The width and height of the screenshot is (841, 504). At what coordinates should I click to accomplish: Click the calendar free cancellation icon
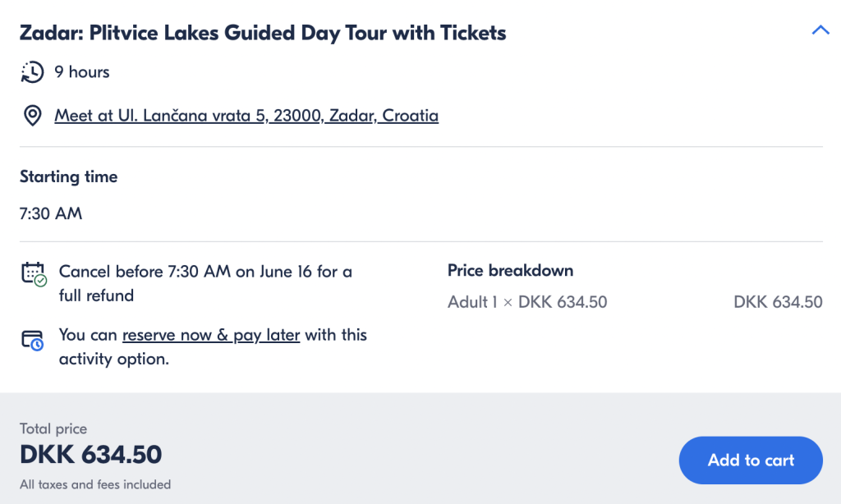pyautogui.click(x=34, y=274)
